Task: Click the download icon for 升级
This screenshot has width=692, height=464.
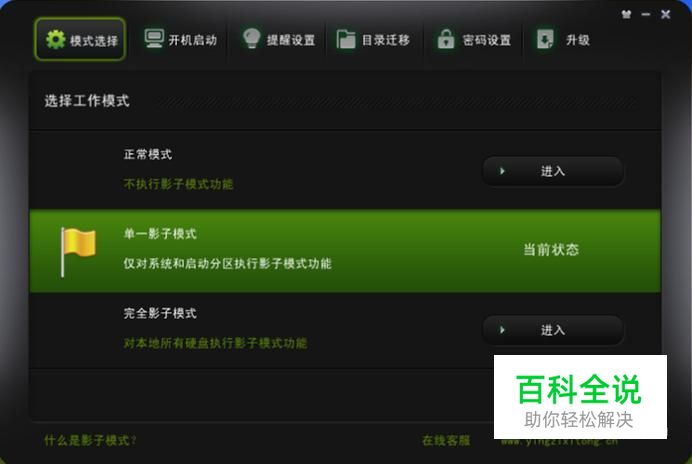Action: (545, 39)
